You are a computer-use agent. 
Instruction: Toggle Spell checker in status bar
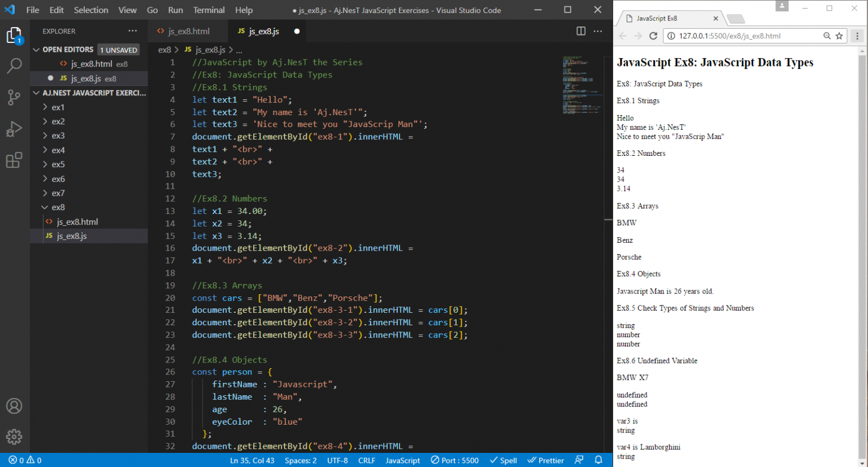click(x=503, y=460)
